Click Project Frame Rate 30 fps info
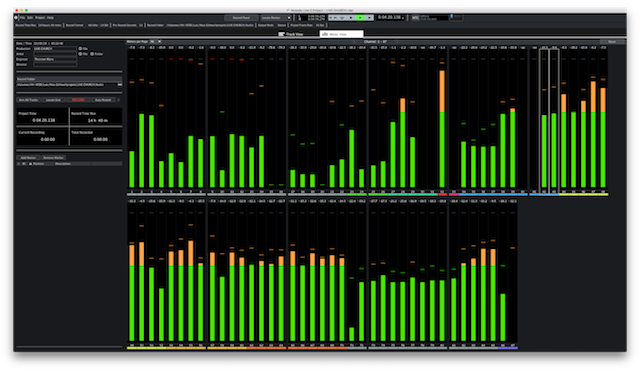The height and width of the screenshot is (371, 640). click(308, 25)
